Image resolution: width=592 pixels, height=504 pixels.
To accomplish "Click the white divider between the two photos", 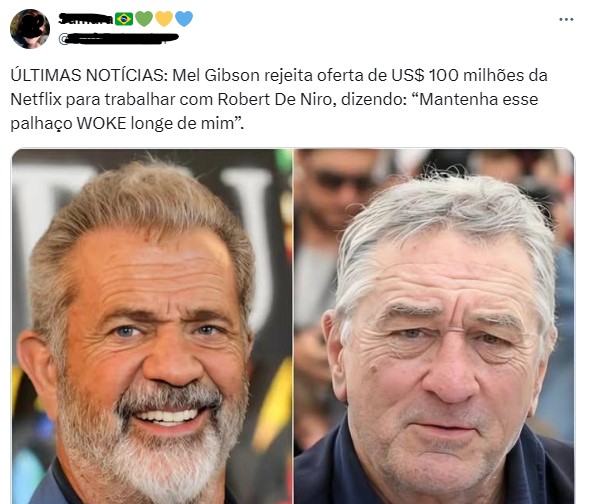I will 293,326.
